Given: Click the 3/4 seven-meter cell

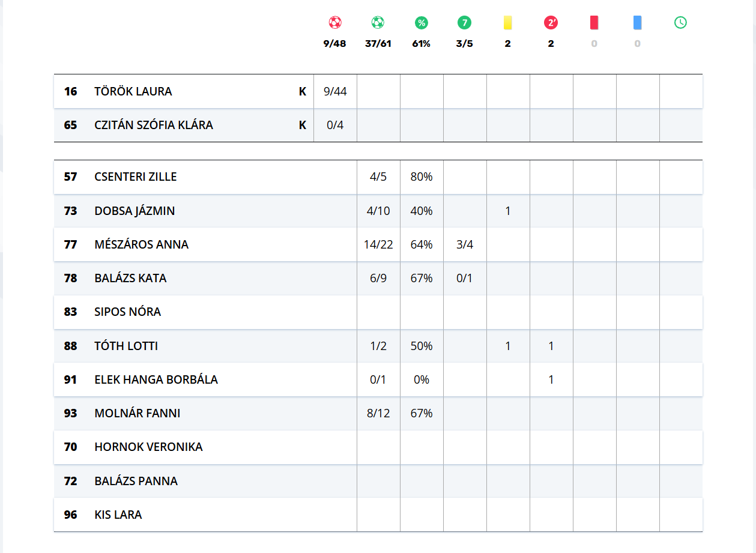Looking at the screenshot, I should tap(465, 244).
